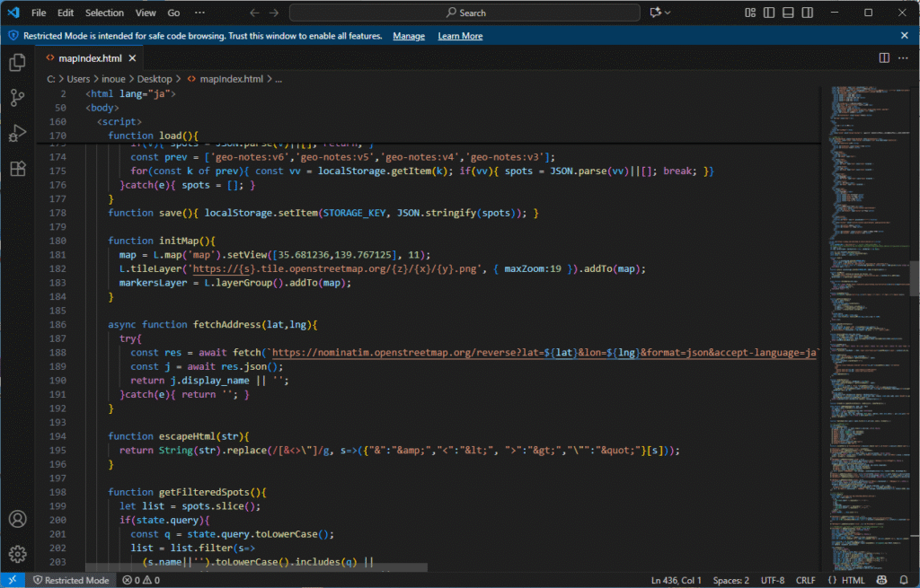Toggle the bottom panel layout button

pos(788,13)
